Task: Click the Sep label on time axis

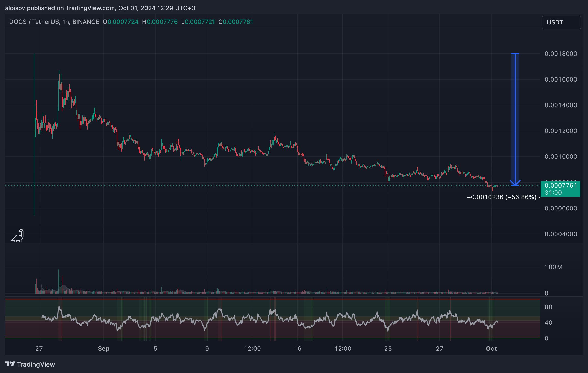Action: click(x=103, y=349)
